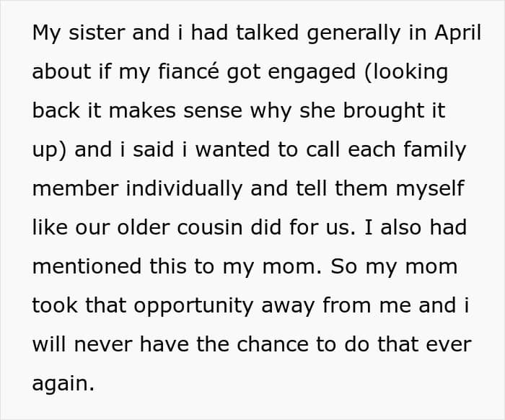Viewport: 505px width, 420px height.
Task: Click the word "cousin" in the paragraph
Action: coord(209,227)
